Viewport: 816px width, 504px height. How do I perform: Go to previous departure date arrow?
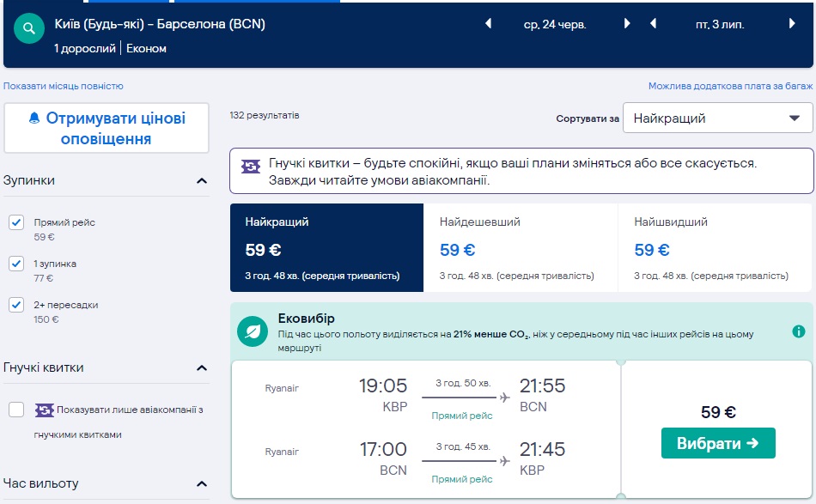coord(489,24)
